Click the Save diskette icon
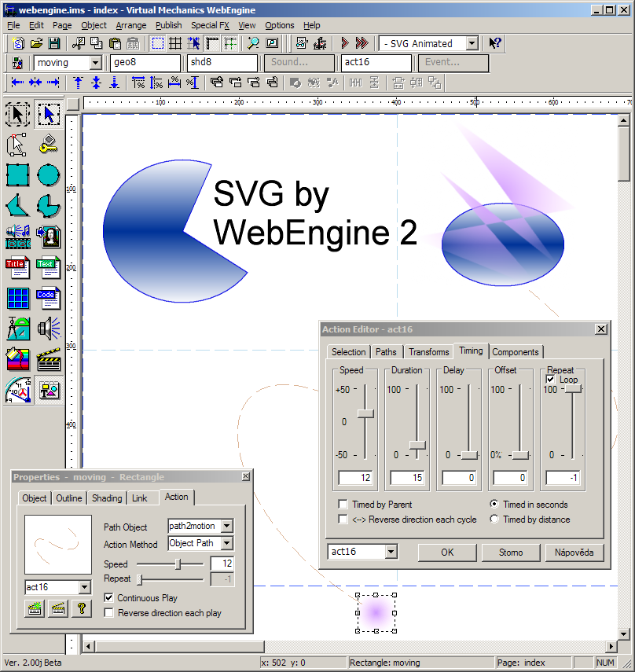Screen dimensions: 635x672 54,43
